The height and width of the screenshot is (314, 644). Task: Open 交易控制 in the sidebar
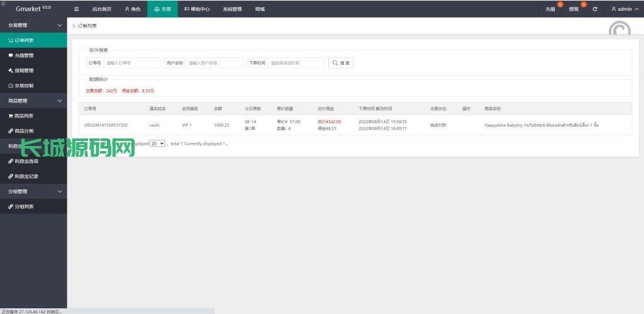(24, 86)
